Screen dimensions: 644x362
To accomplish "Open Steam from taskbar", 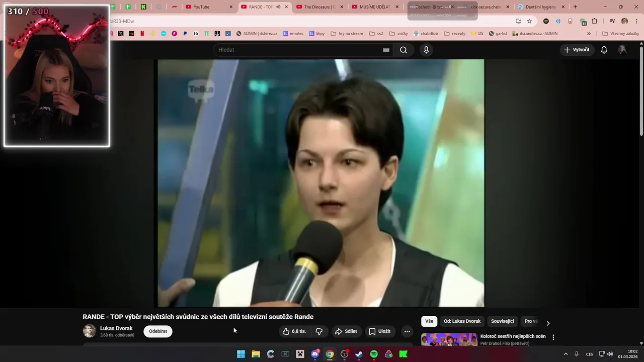I will pyautogui.click(x=359, y=354).
